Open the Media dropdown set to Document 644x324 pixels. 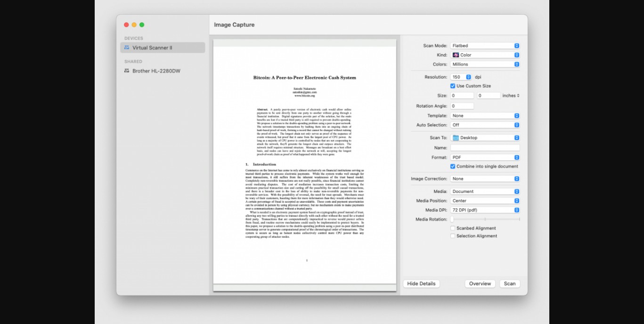coord(485,191)
